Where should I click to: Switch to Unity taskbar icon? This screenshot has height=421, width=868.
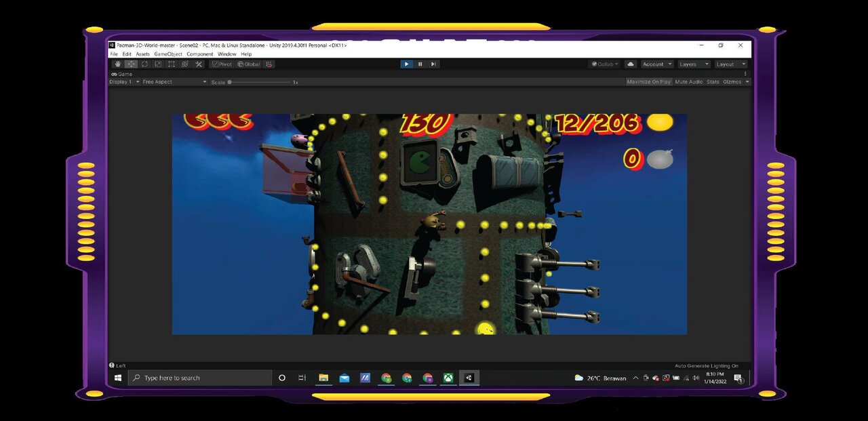[x=469, y=378]
